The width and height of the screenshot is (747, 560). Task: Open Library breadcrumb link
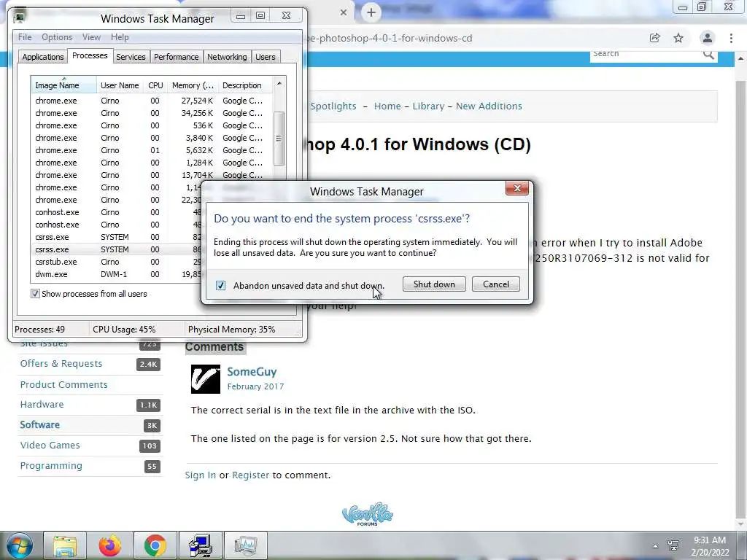[x=428, y=106]
